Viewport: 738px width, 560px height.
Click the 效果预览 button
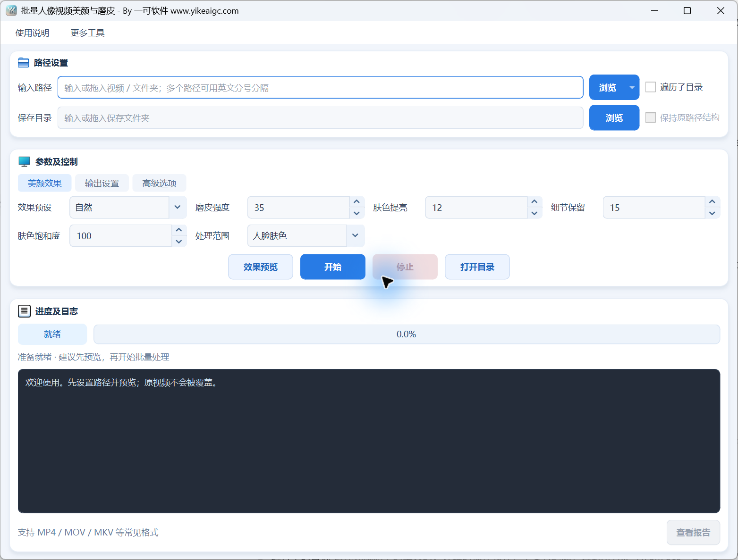tap(261, 267)
